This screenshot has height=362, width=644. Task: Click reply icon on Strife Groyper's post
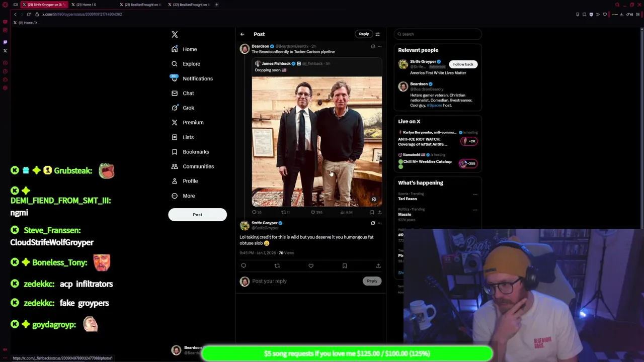click(x=244, y=265)
